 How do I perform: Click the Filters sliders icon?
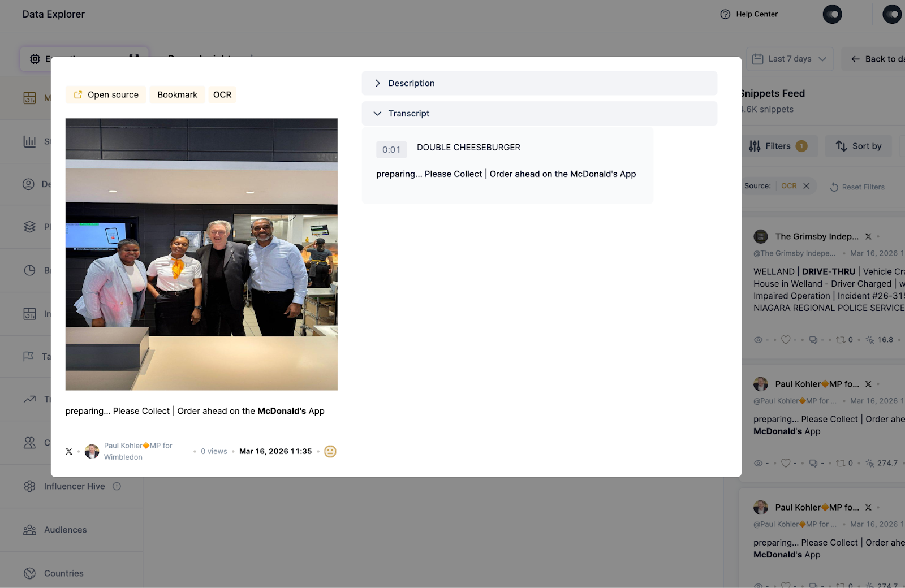755,146
